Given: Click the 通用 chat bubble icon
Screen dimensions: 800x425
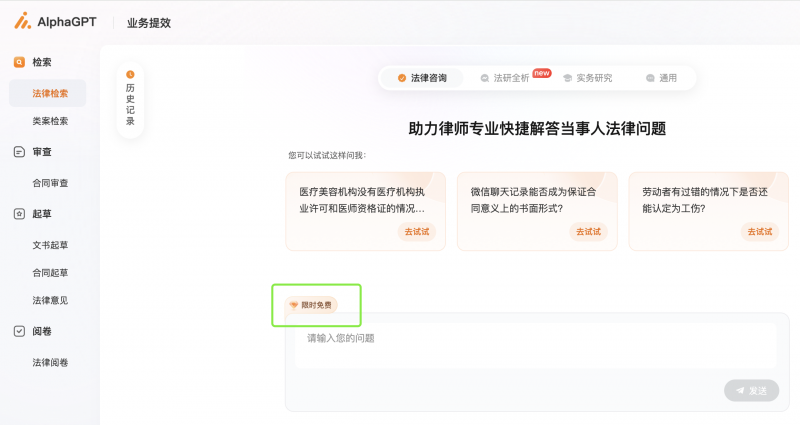Looking at the screenshot, I should click(x=650, y=78).
